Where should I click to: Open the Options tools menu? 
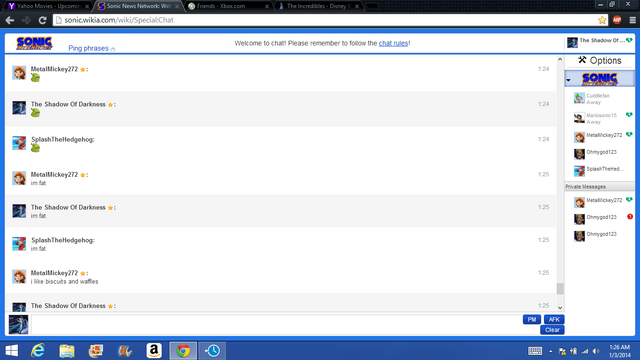tap(600, 60)
